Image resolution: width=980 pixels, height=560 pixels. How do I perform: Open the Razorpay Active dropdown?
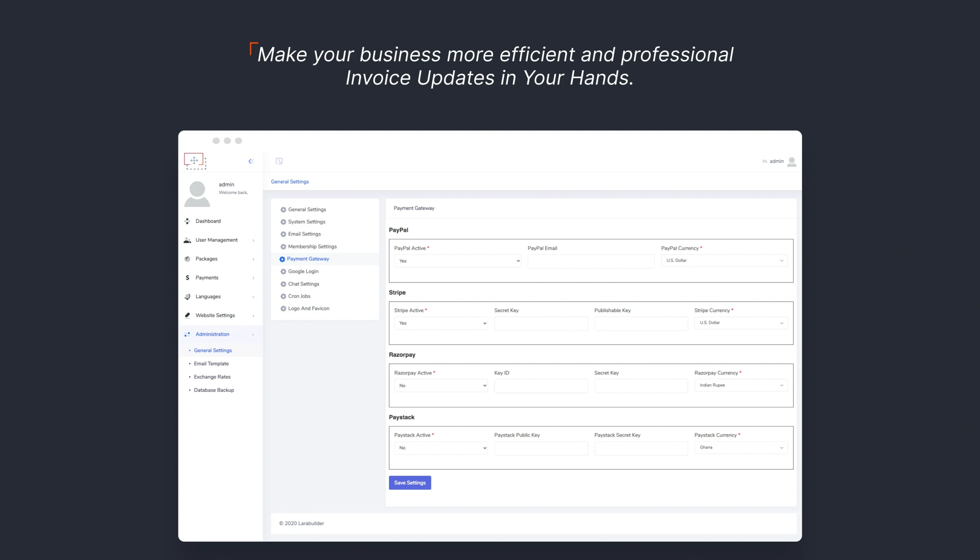point(441,385)
